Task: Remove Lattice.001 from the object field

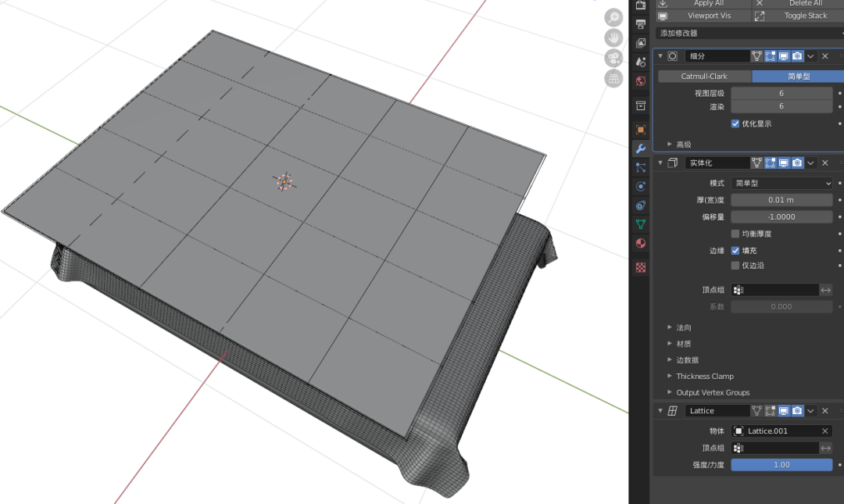Action: point(826,430)
